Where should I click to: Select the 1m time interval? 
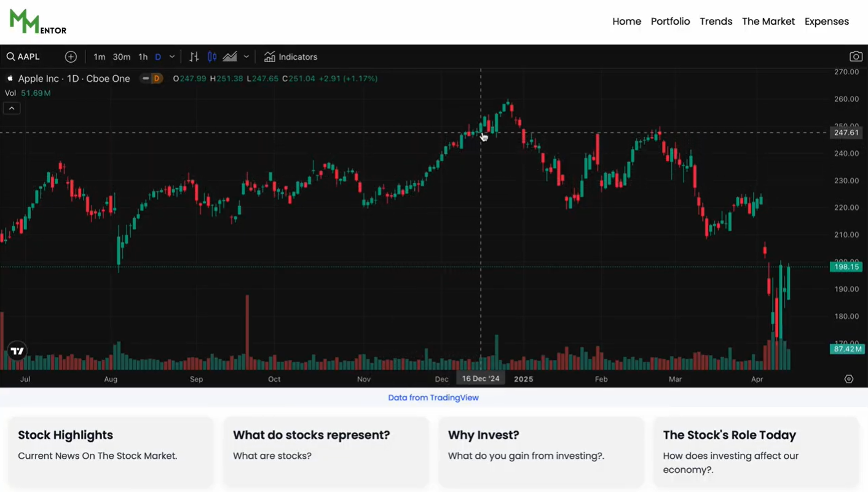pos(99,57)
